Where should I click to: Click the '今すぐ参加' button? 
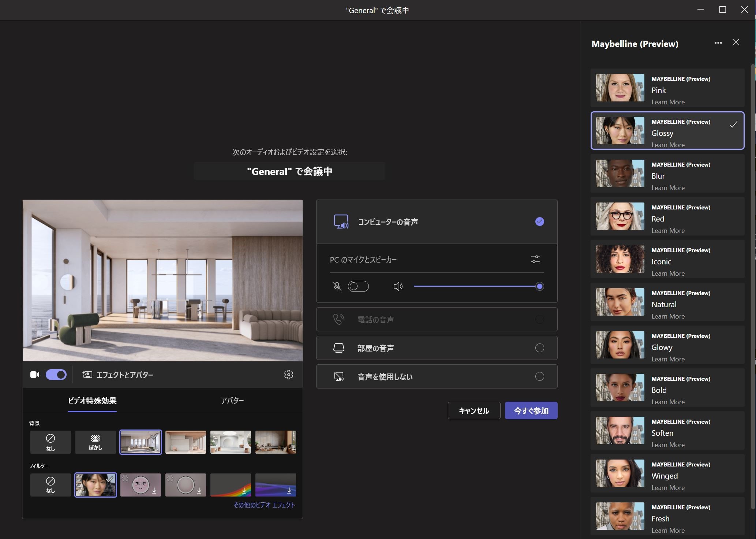click(x=531, y=410)
